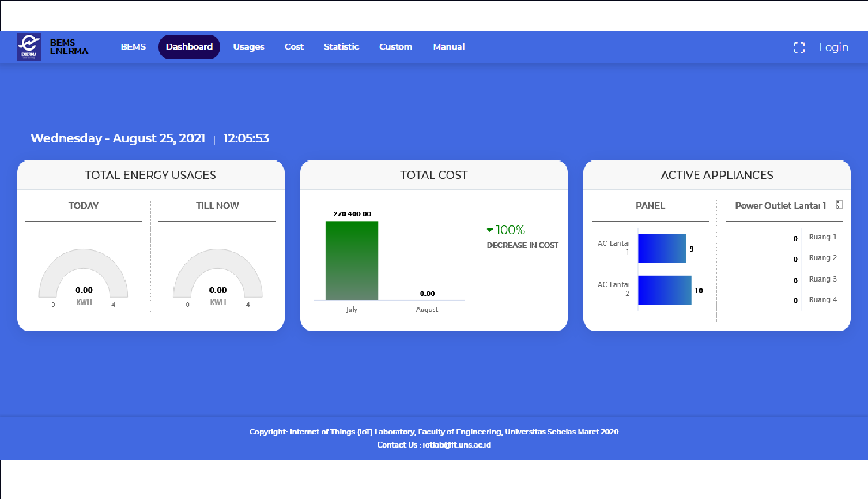Select the Dashboard tab
The image size is (868, 499).
[189, 47]
